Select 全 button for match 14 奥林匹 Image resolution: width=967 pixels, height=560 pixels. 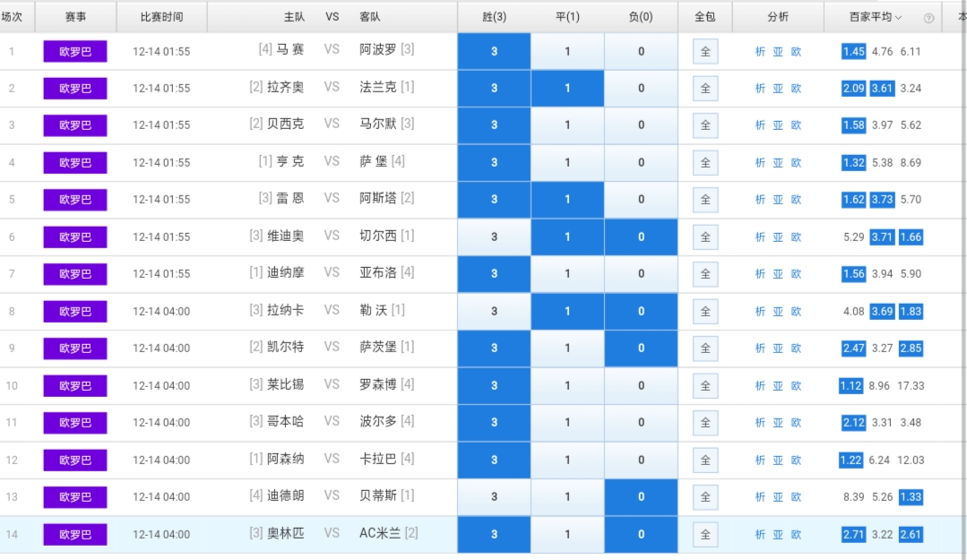click(705, 535)
